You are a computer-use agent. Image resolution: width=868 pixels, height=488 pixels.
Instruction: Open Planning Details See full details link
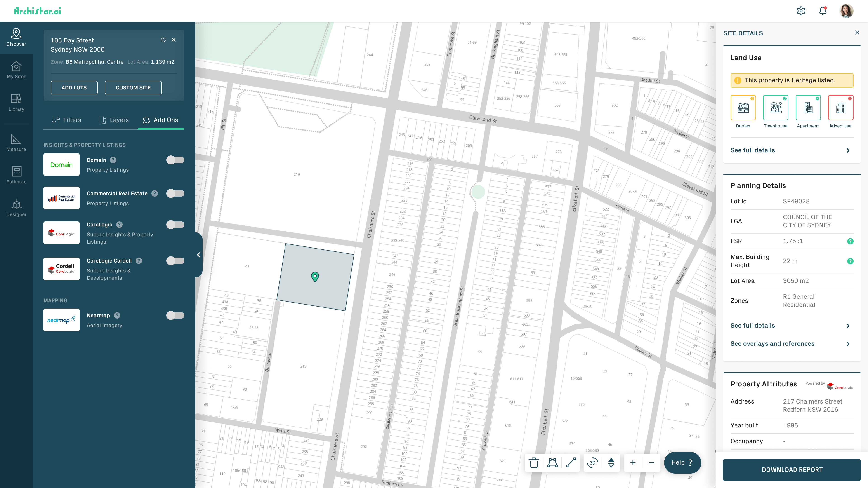pyautogui.click(x=752, y=326)
